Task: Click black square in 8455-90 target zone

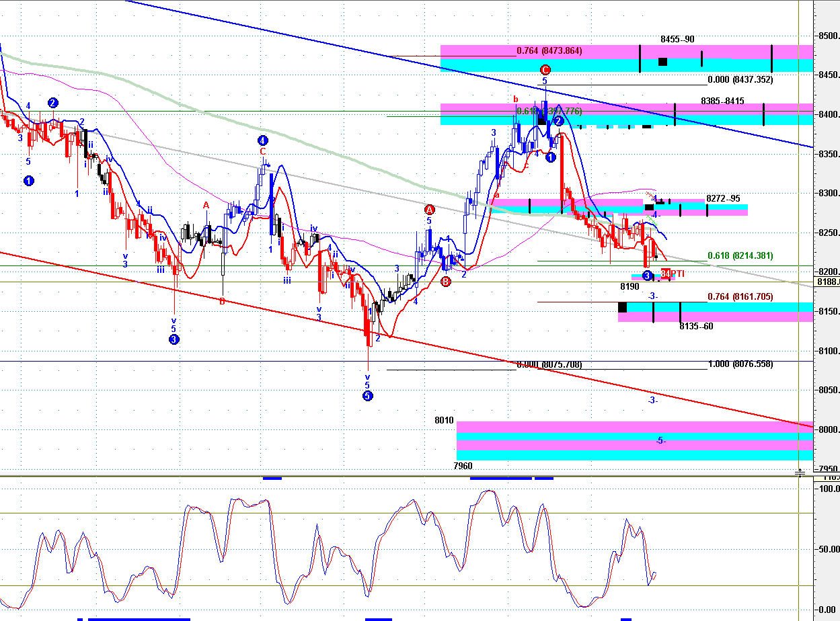Action: [x=662, y=62]
